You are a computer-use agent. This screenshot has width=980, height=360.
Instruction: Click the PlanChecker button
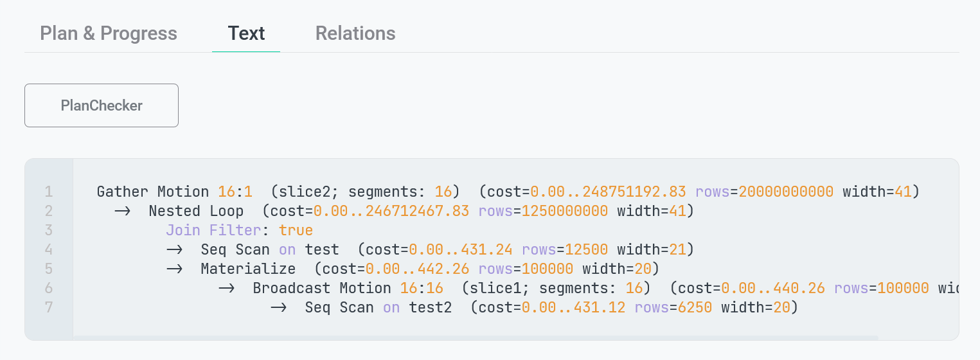point(102,105)
